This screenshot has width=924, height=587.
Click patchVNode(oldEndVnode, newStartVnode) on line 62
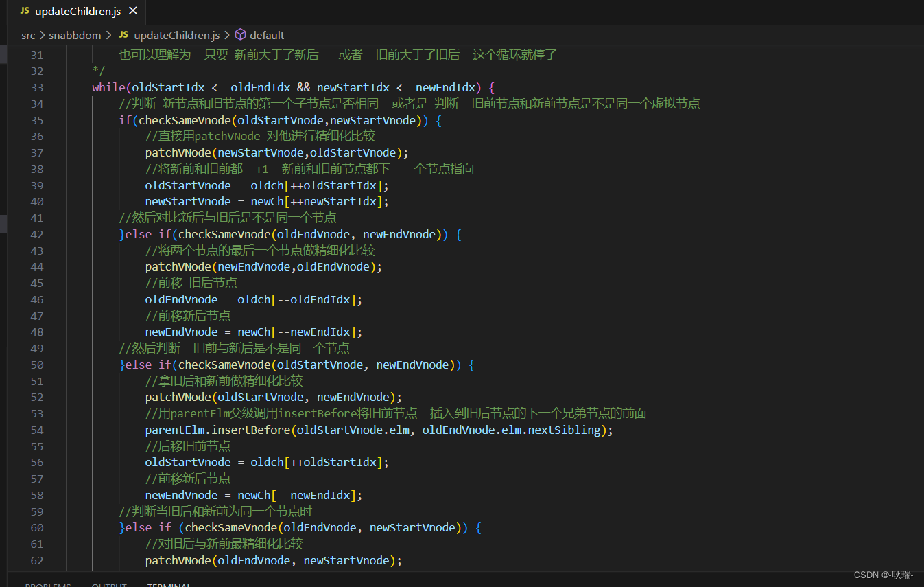click(274, 560)
